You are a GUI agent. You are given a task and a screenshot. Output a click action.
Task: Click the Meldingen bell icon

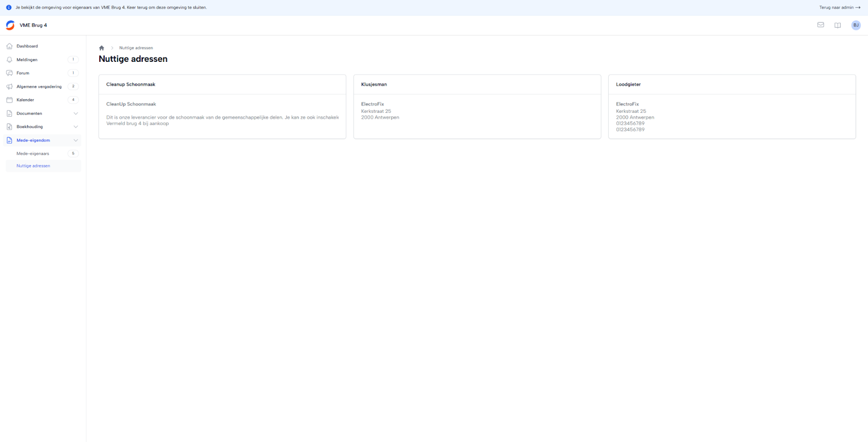coord(9,60)
